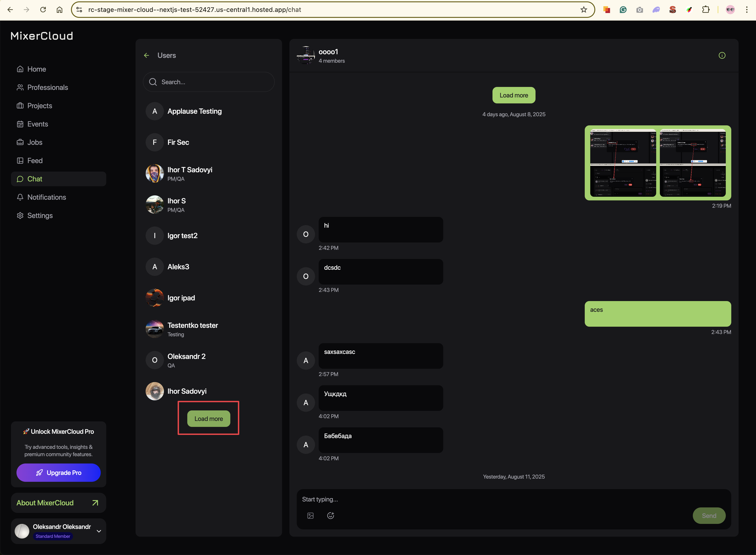Screen dimensions: 756x555
Task: Click the Send message button
Action: point(709,516)
